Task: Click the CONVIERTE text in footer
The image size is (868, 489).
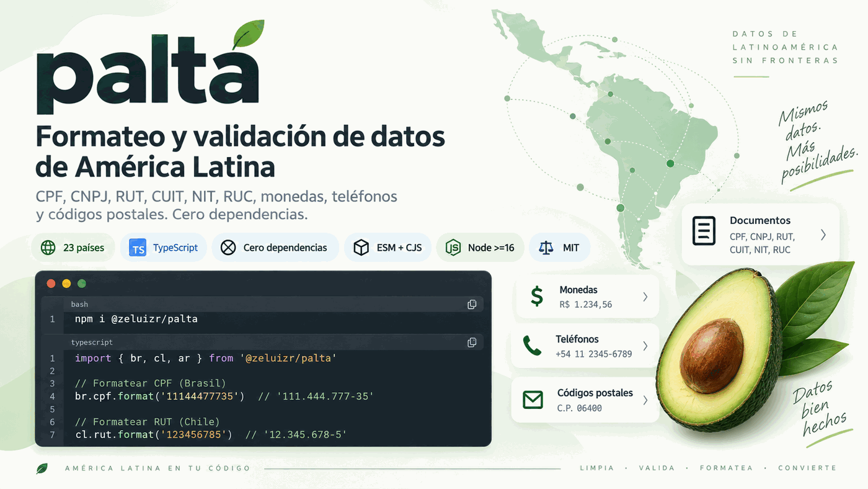Action: [807, 468]
